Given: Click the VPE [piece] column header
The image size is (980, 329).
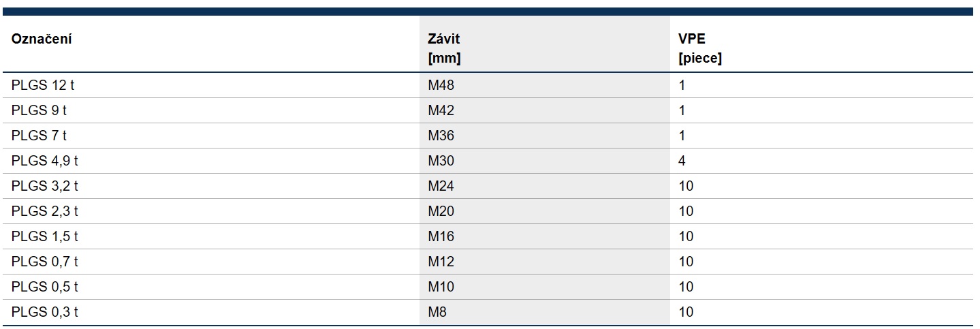Looking at the screenshot, I should pyautogui.click(x=700, y=48).
